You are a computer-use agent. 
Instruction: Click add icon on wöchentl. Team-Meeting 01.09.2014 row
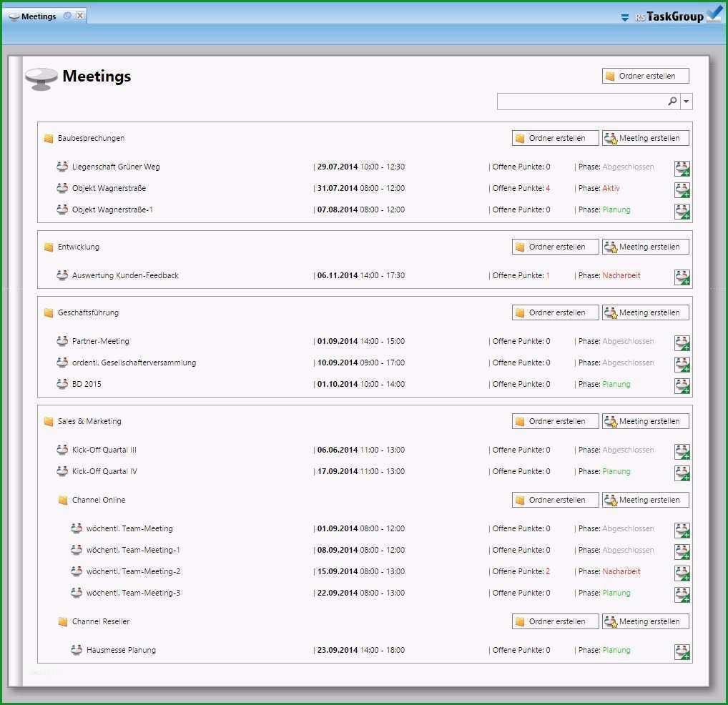(x=682, y=530)
